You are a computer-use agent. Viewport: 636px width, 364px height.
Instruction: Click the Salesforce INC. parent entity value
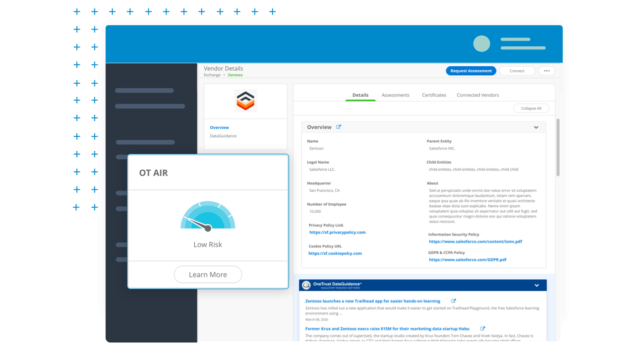point(442,149)
